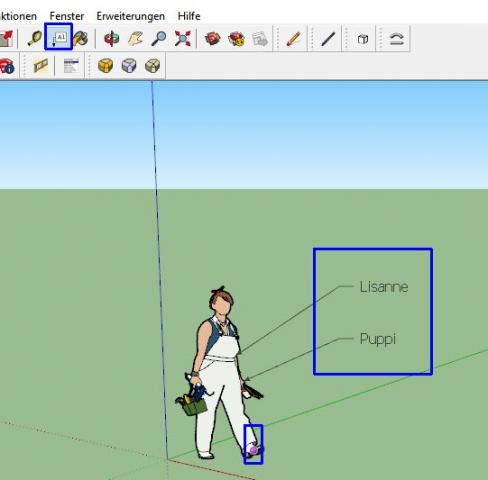Open Model Info icon

coord(7,65)
